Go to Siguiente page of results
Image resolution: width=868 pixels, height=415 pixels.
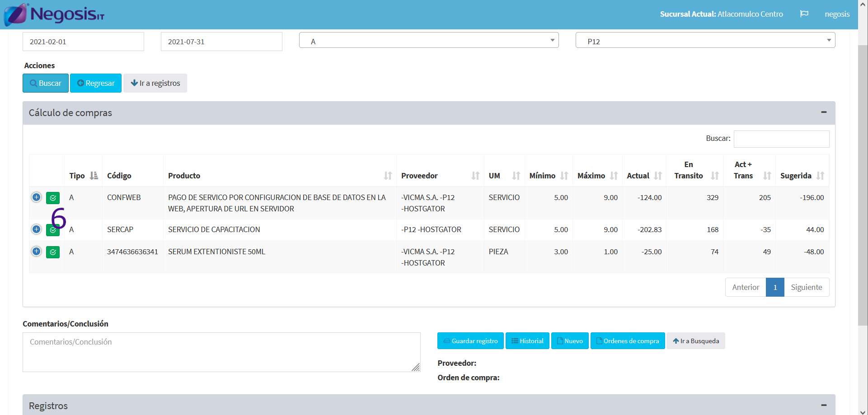tap(806, 287)
